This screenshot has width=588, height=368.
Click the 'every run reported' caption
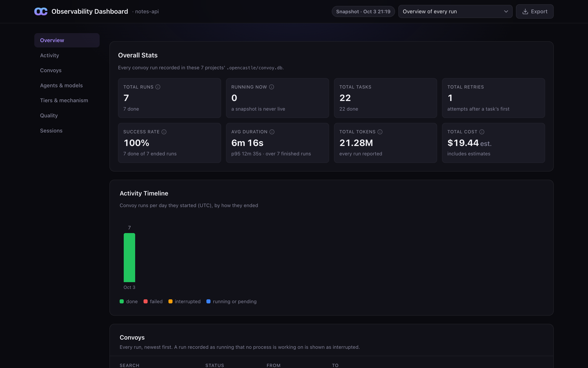pos(361,154)
